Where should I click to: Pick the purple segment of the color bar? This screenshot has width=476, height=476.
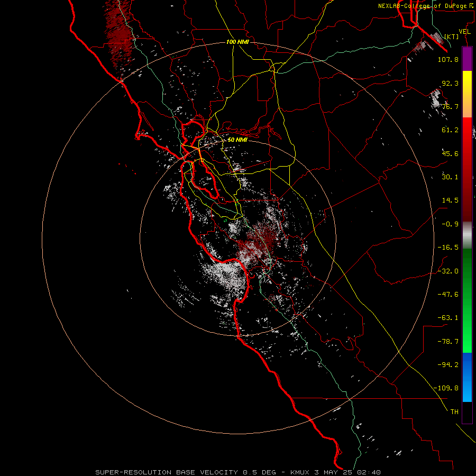pyautogui.click(x=467, y=59)
